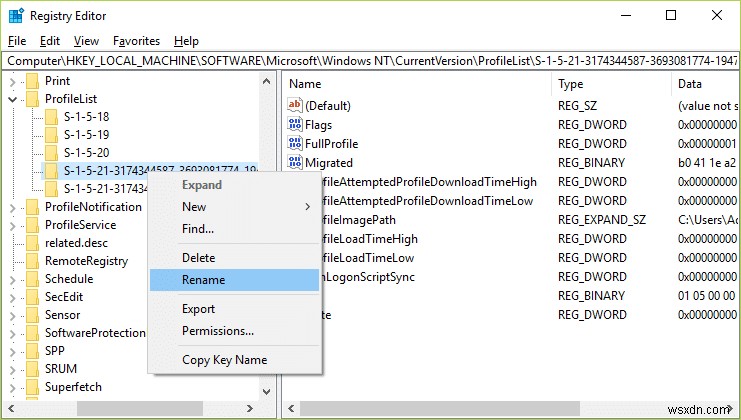Choose Rename from the context menu
The image size is (741, 420).
(x=204, y=280)
